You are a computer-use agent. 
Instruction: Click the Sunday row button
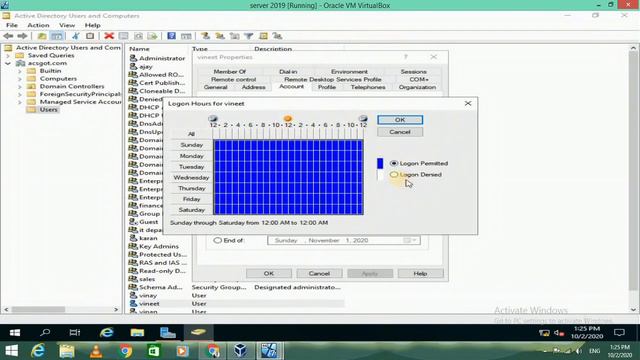click(191, 145)
